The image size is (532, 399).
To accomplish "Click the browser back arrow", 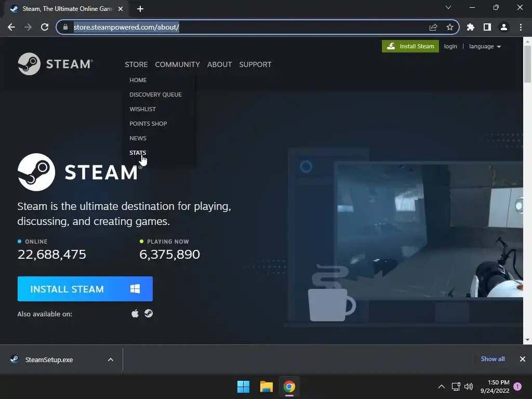I will [x=11, y=27].
